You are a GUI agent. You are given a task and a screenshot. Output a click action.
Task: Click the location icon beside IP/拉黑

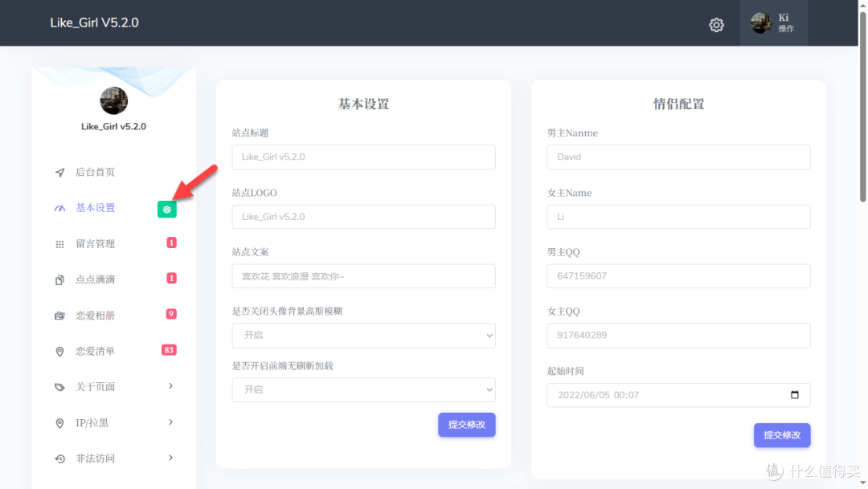point(59,424)
